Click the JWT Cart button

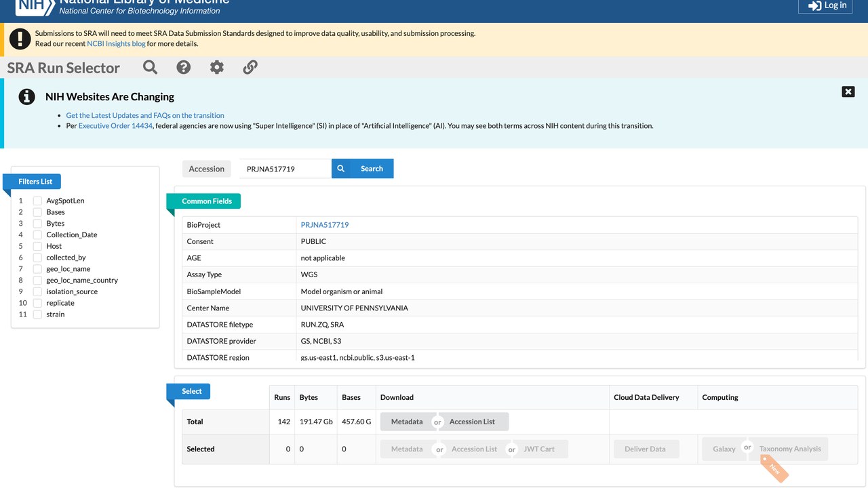click(x=539, y=449)
